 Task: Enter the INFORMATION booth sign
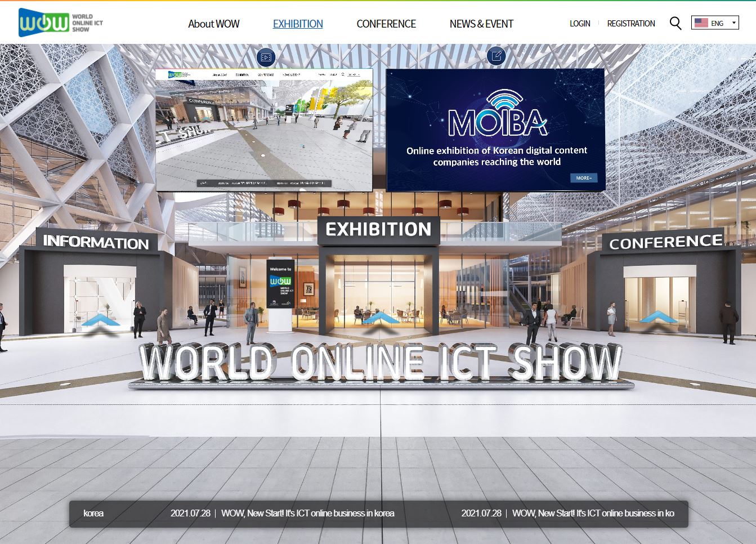96,242
